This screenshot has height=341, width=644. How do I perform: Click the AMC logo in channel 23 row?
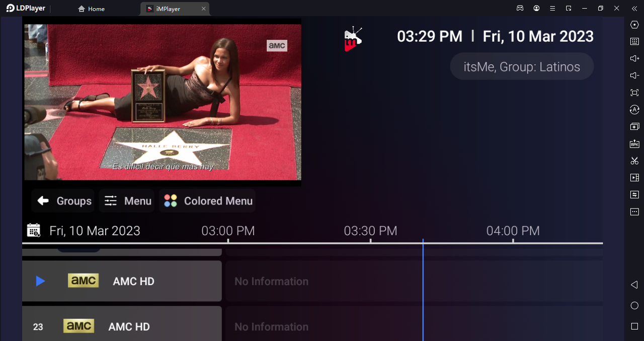78,326
